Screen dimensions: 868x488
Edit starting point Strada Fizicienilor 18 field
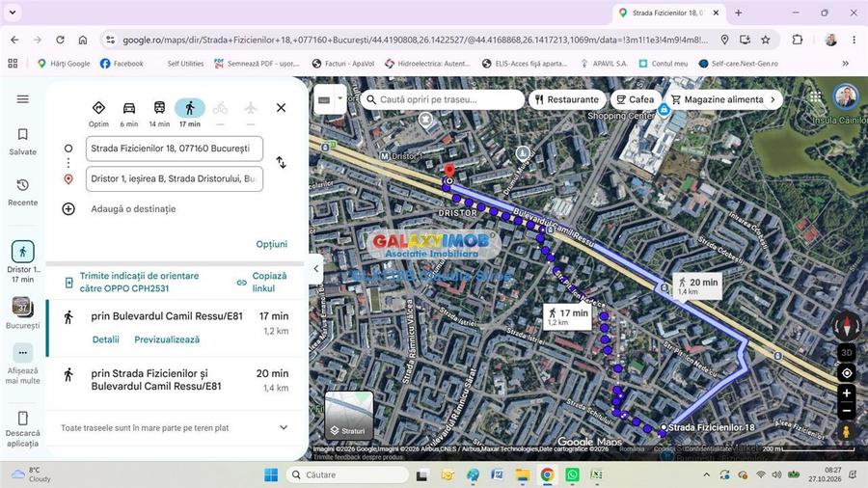coord(175,149)
